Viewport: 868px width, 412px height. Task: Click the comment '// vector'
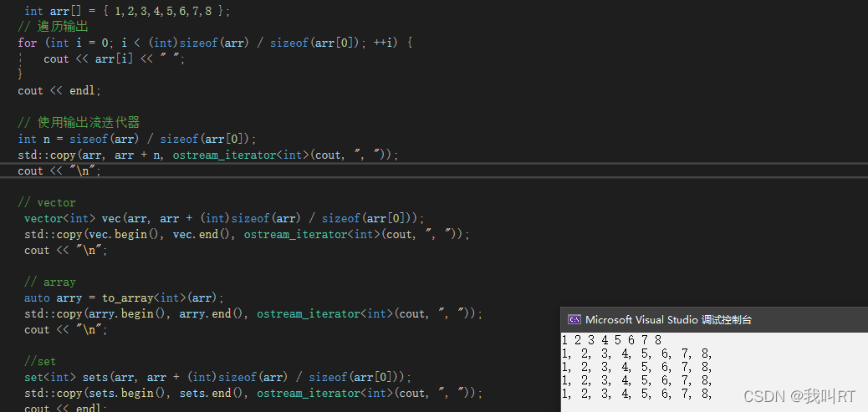pyautogui.click(x=47, y=202)
